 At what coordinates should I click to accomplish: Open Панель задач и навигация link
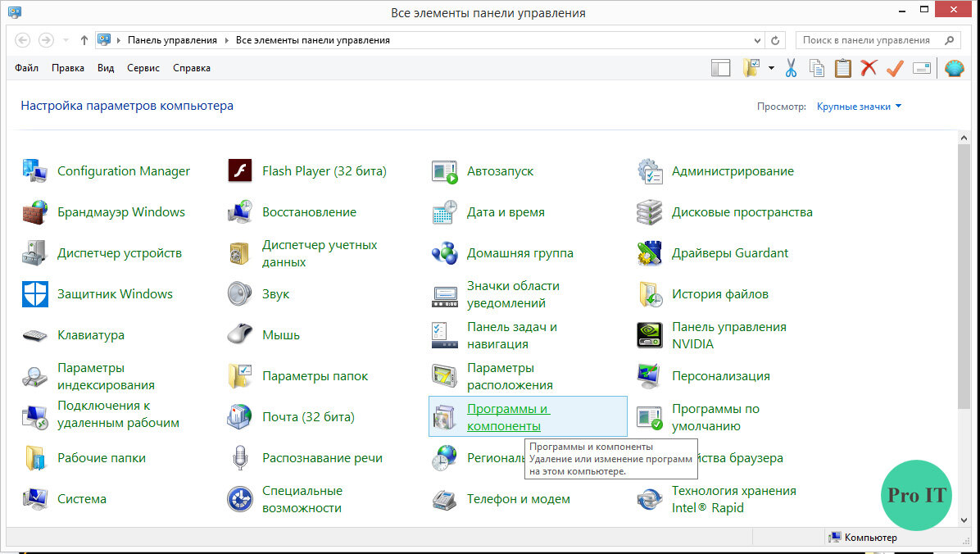[512, 335]
